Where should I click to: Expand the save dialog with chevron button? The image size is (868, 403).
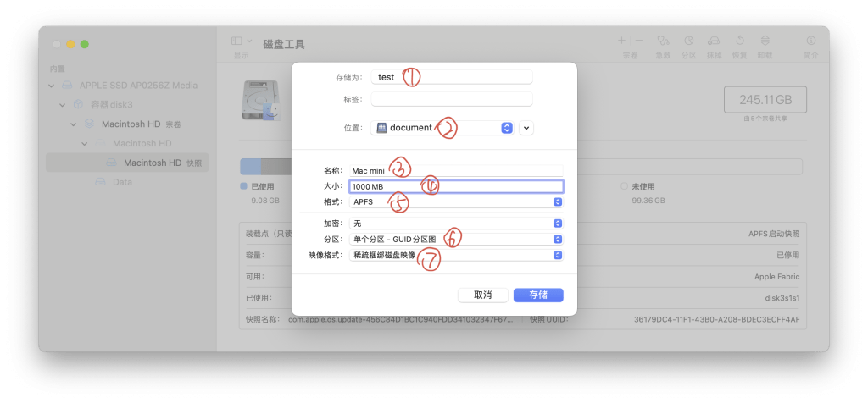(x=526, y=128)
